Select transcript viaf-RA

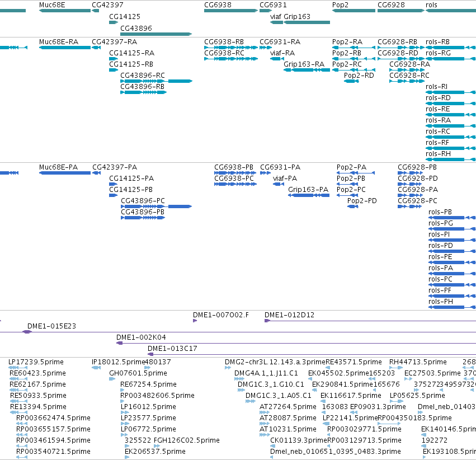(x=282, y=53)
